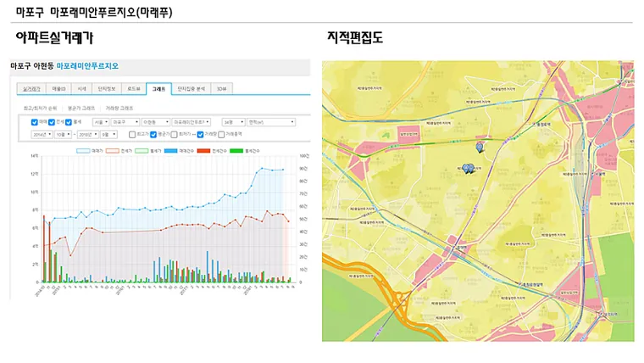Open the 9월 end month dropdown
Viewport: 644px width, 363px height.
pos(108,135)
